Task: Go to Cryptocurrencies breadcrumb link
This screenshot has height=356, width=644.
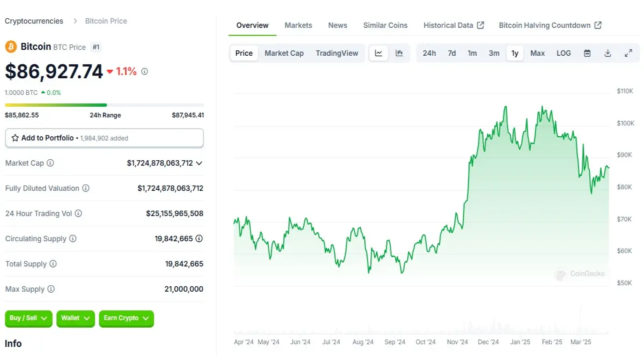Action: (x=34, y=21)
